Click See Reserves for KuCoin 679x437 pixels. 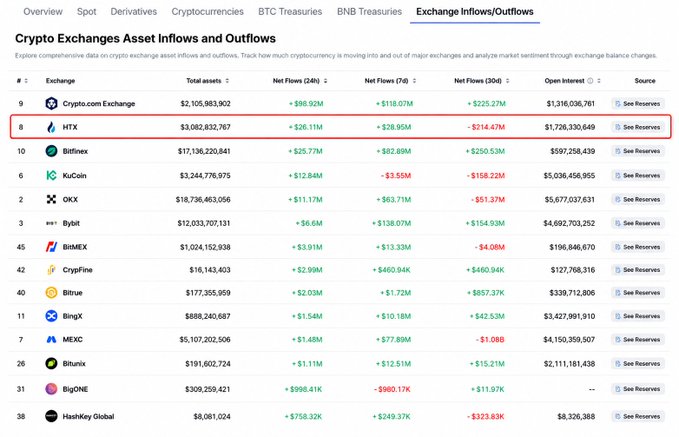tap(638, 175)
